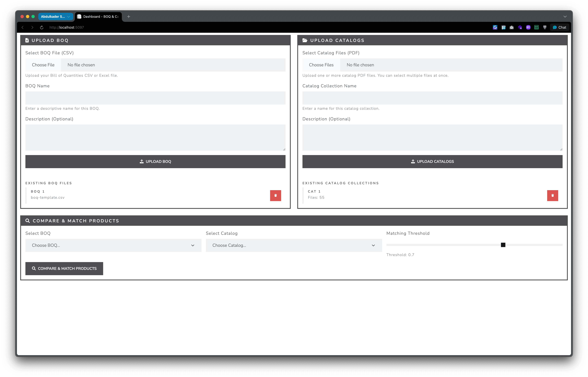Go back to the previous page
The height and width of the screenshot is (377, 588).
coord(23,27)
